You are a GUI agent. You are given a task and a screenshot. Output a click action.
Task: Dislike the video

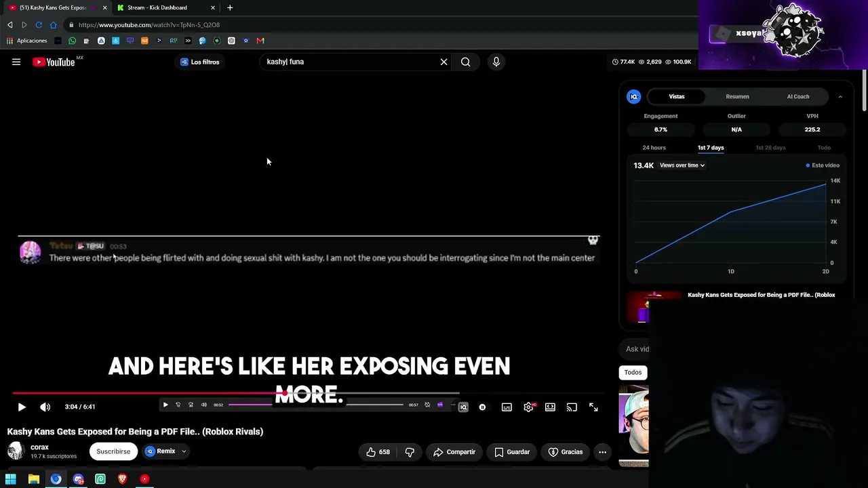pyautogui.click(x=410, y=452)
